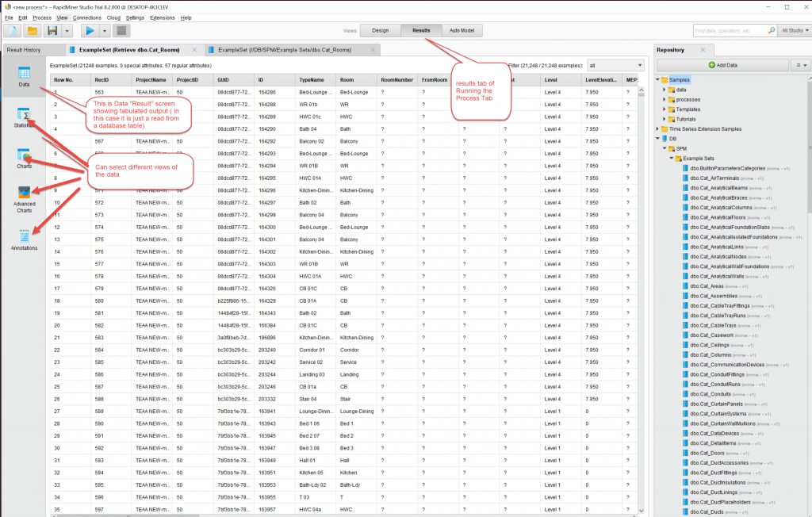
Task: Open the Result History tab
Action: [x=24, y=50]
